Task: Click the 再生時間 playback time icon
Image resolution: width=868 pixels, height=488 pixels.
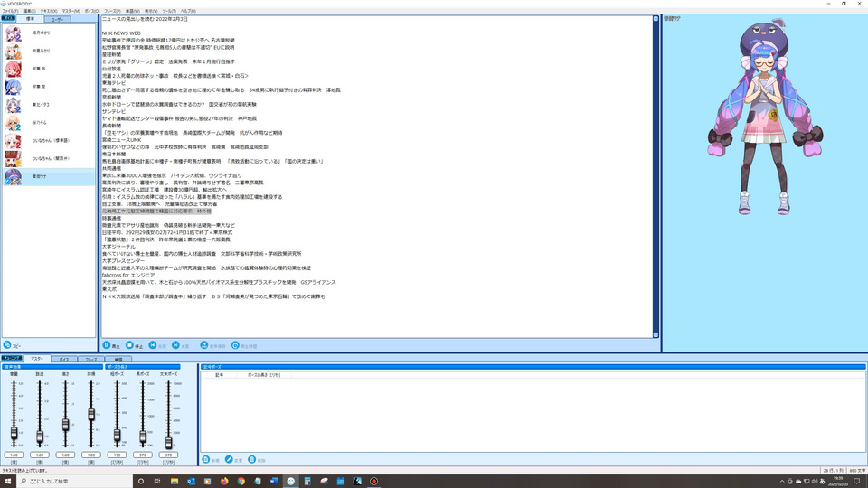Action: click(235, 345)
